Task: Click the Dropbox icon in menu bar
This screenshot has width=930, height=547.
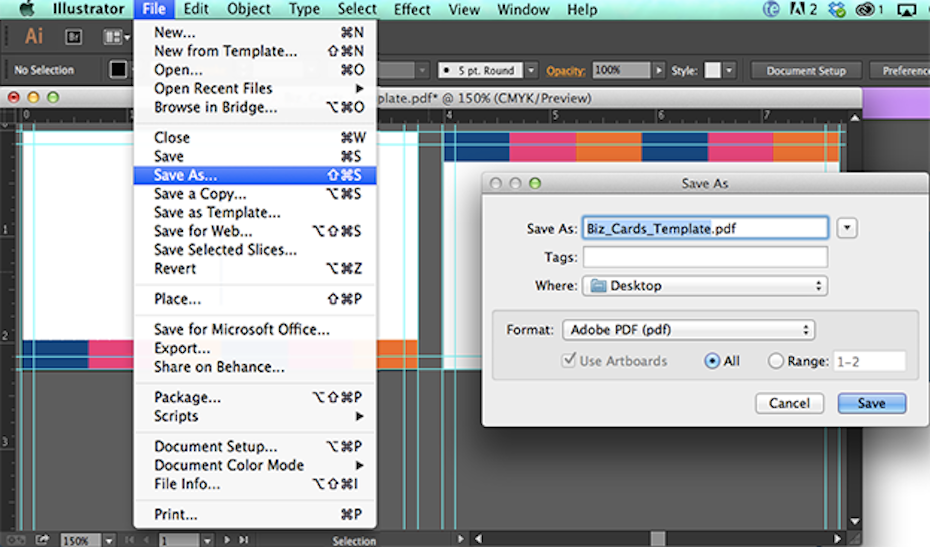Action: pos(838,10)
